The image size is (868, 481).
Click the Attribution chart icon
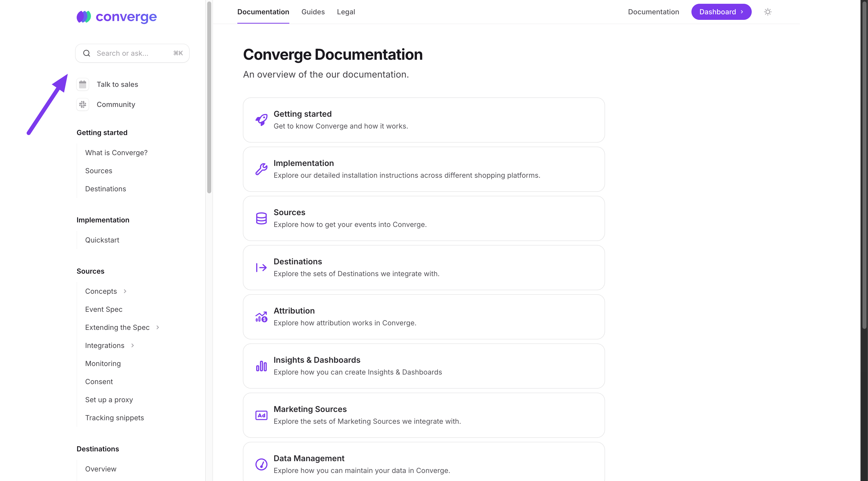(x=261, y=317)
